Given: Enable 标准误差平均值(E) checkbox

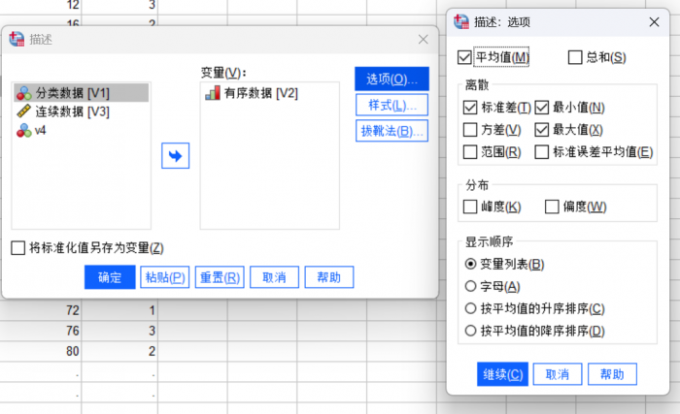Looking at the screenshot, I should tap(542, 152).
